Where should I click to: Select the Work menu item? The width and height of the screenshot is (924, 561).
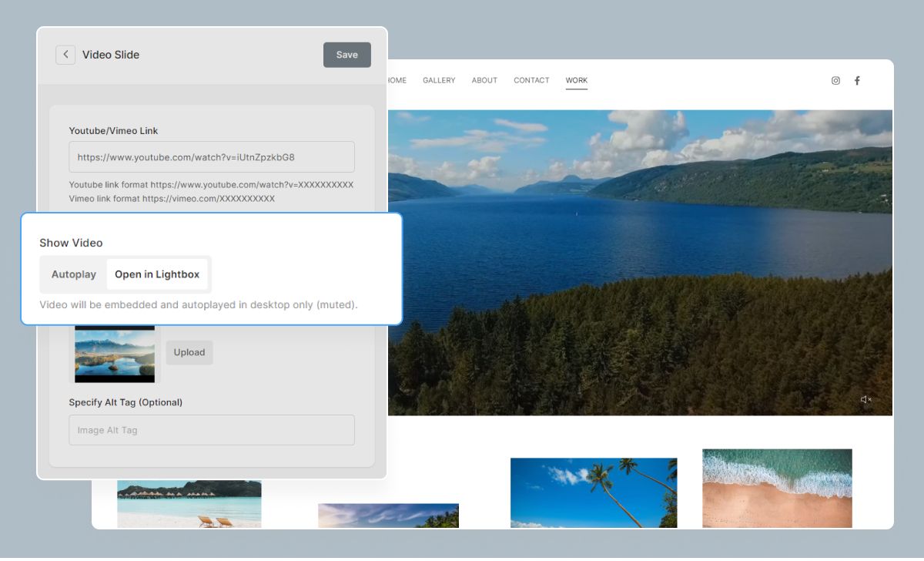pos(576,81)
